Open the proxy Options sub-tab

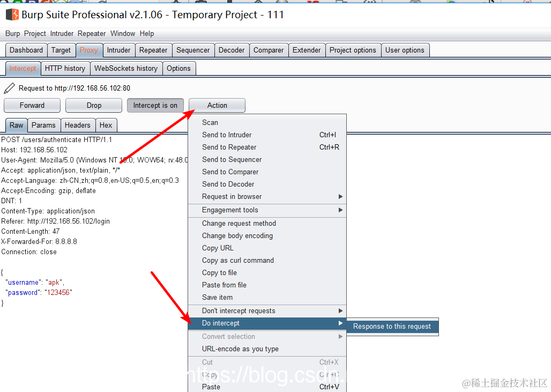(178, 69)
